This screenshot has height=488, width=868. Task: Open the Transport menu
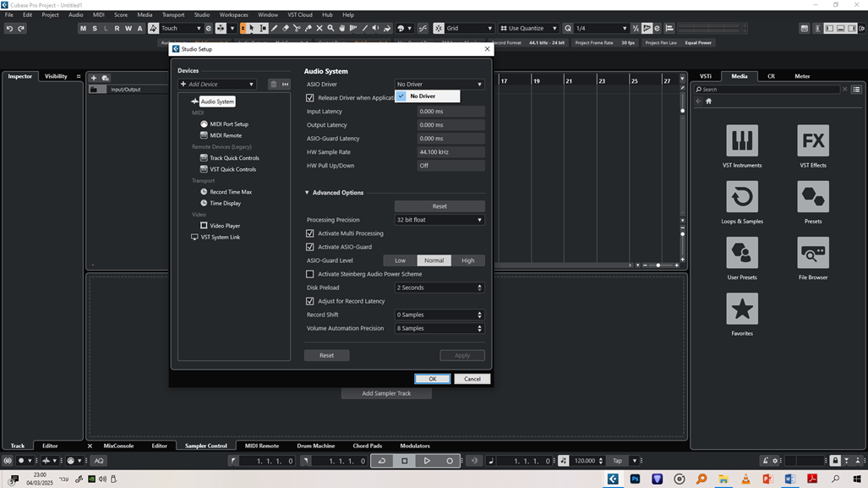pos(173,15)
